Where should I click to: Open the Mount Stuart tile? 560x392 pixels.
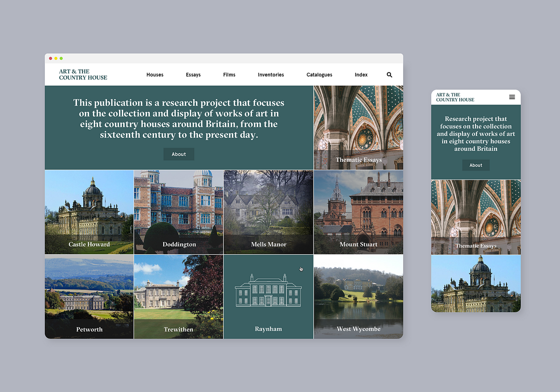tap(358, 212)
